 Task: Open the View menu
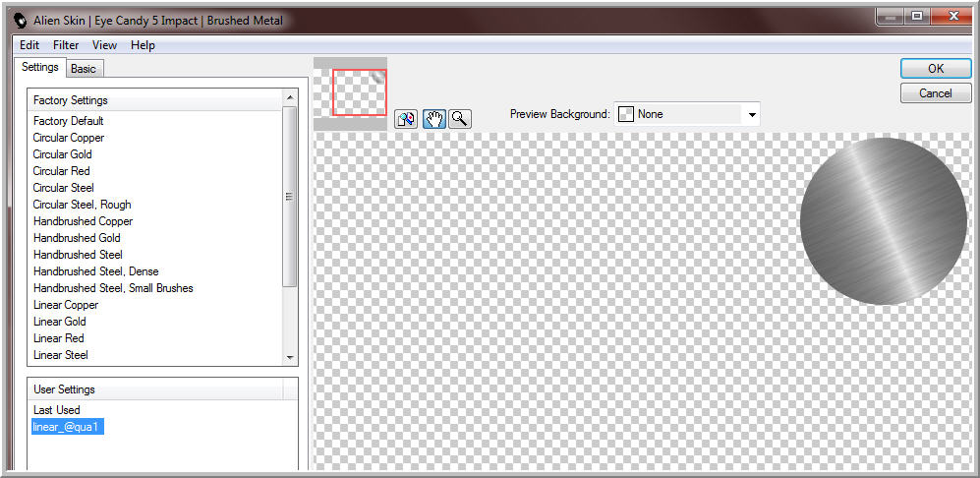104,45
